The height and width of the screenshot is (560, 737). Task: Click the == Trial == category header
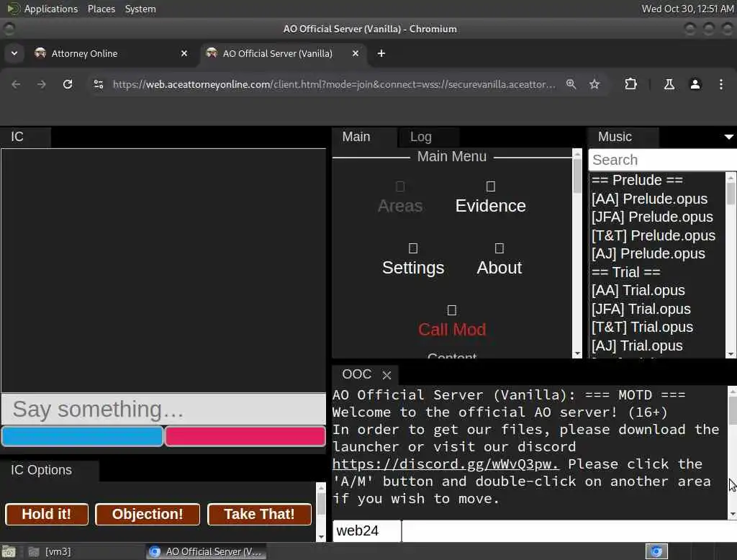(625, 272)
